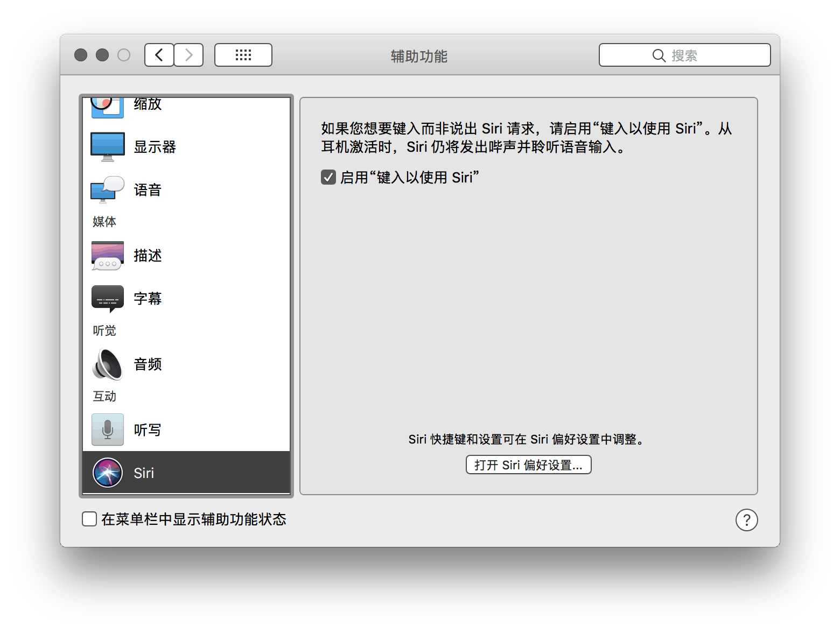The image size is (840, 633).
Task: Select the 听写 dictation microphone icon
Action: pyautogui.click(x=108, y=430)
